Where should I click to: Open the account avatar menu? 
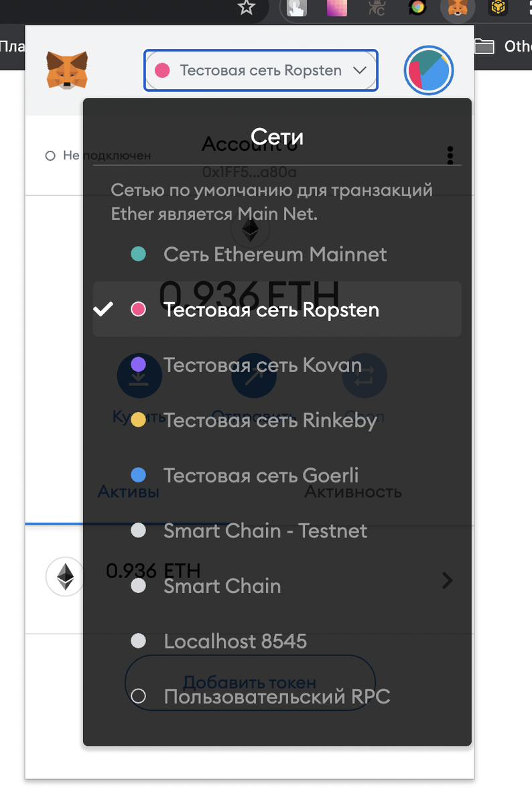tap(429, 70)
